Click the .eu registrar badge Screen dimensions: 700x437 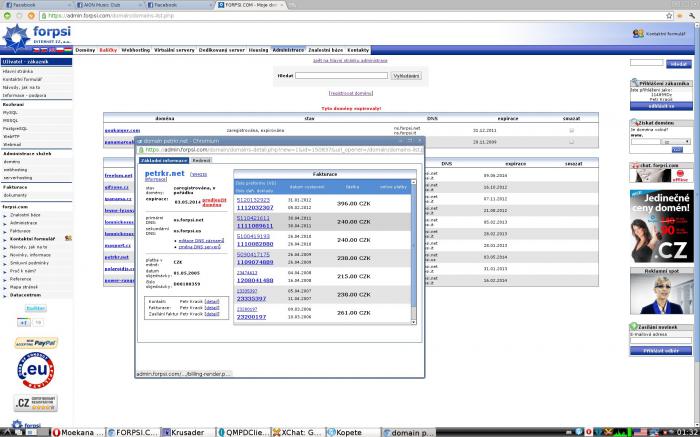pos(36,370)
